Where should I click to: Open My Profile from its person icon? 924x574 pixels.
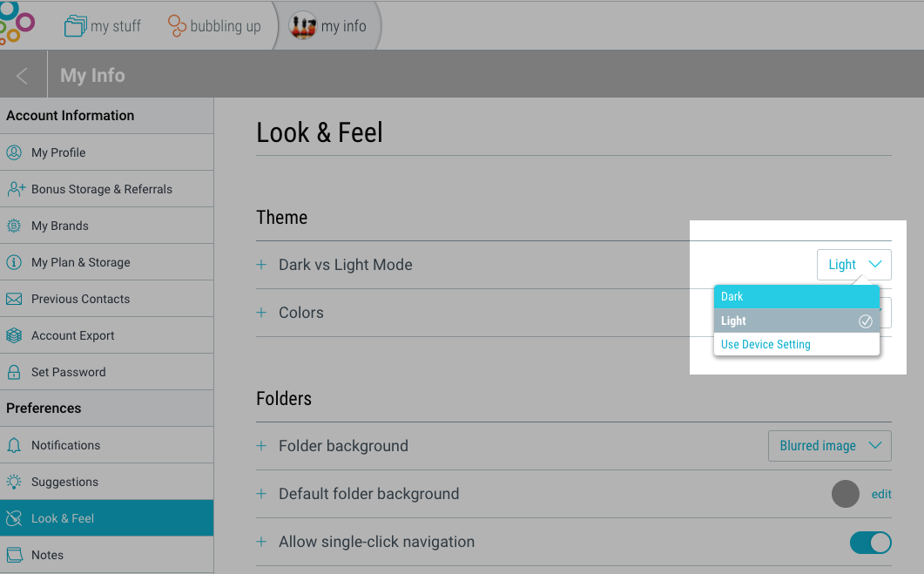point(14,152)
